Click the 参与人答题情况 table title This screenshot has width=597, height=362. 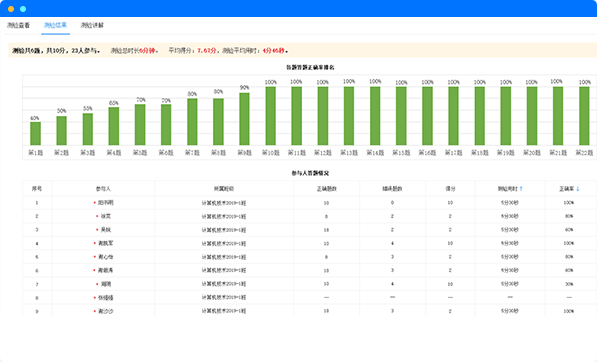tap(310, 173)
